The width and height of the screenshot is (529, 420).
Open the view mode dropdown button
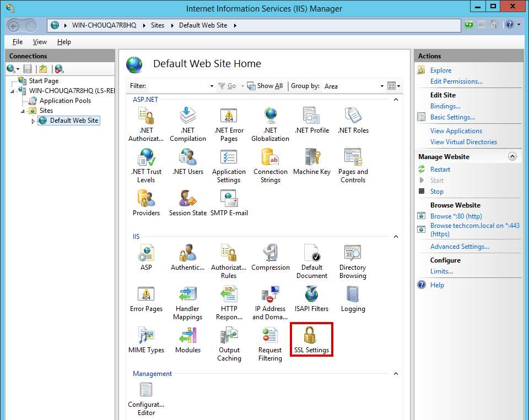click(393, 86)
